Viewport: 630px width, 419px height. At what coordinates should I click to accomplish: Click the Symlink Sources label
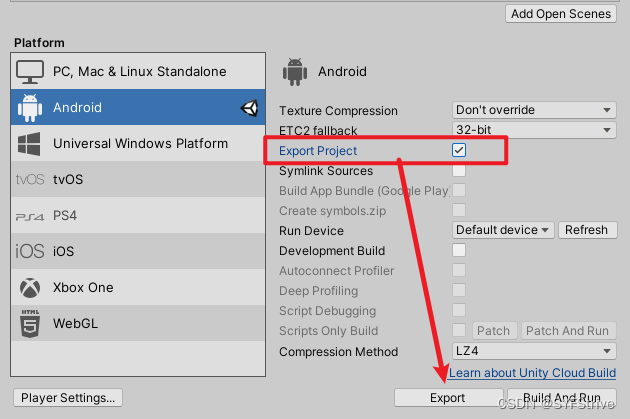tap(326, 171)
